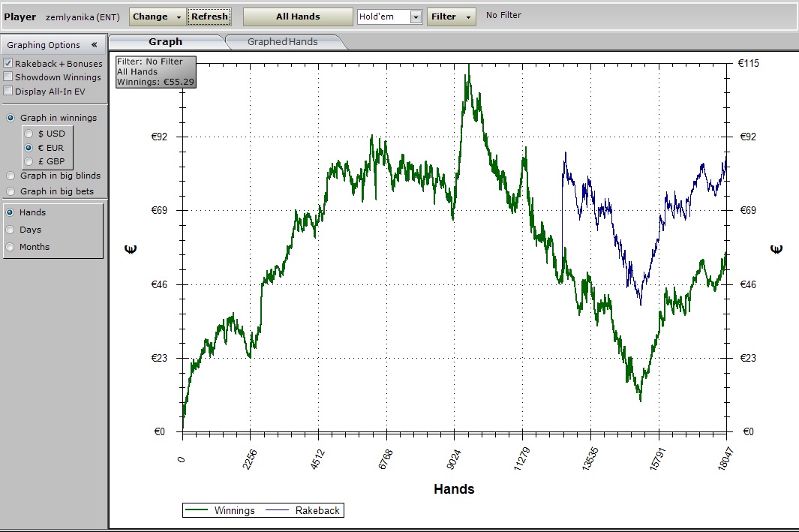Choose Graph in big blinds option
The image size is (799, 532).
[x=11, y=176]
